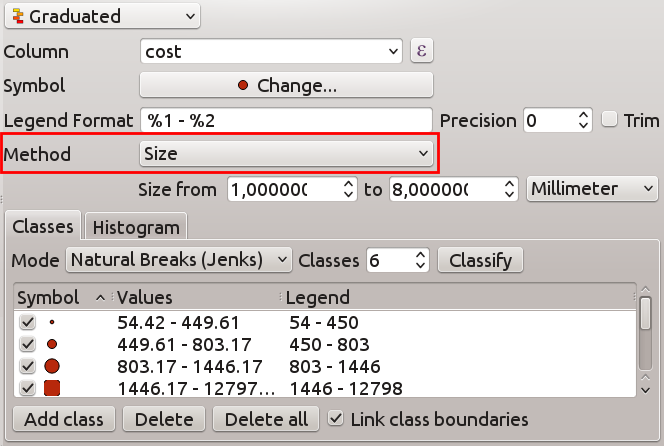
Task: Click the symbol icon for 803 - 1446 class
Action: pos(52,366)
